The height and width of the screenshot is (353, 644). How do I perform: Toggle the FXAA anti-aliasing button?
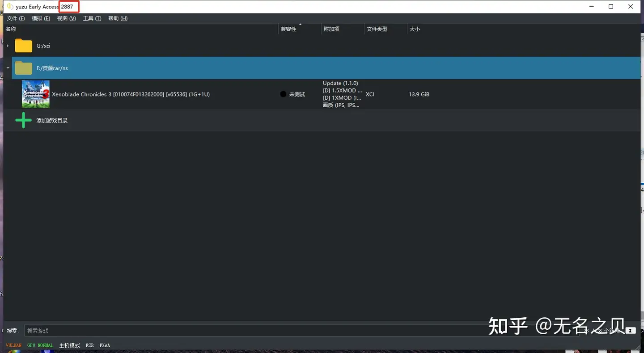pyautogui.click(x=105, y=345)
